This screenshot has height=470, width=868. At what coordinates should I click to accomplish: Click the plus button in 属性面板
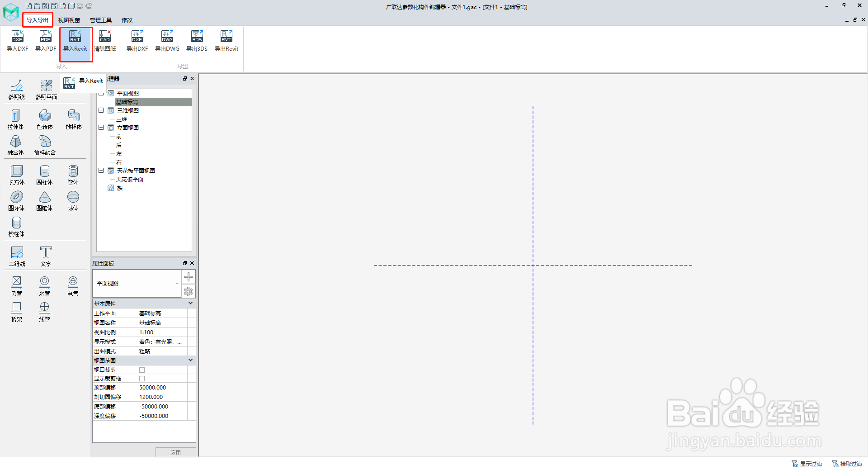(x=189, y=277)
